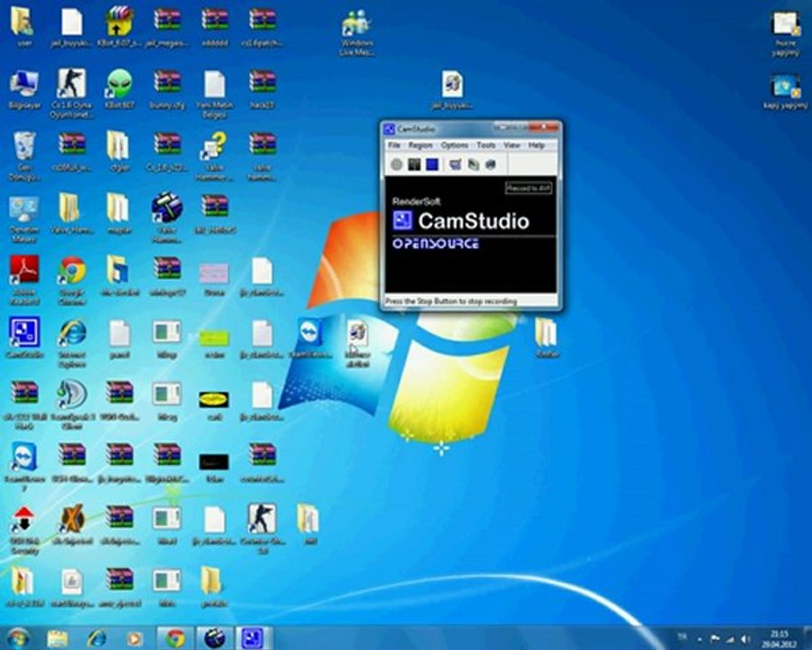
Task: Click the Toggle View icon in CamStudio toolbar
Action: point(456,165)
